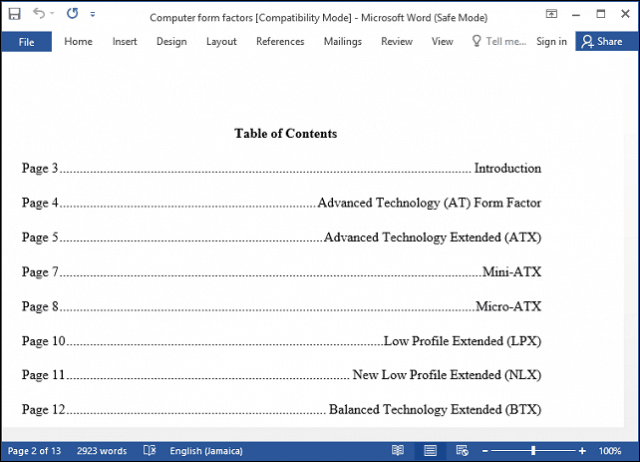Click the Tell me search box

click(x=499, y=42)
